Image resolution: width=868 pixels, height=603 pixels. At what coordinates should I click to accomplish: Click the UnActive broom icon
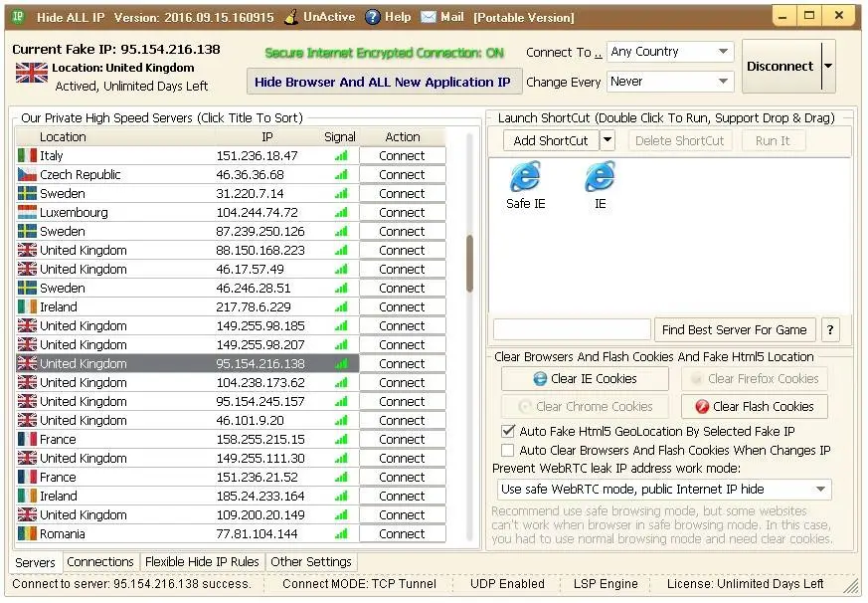[x=291, y=17]
